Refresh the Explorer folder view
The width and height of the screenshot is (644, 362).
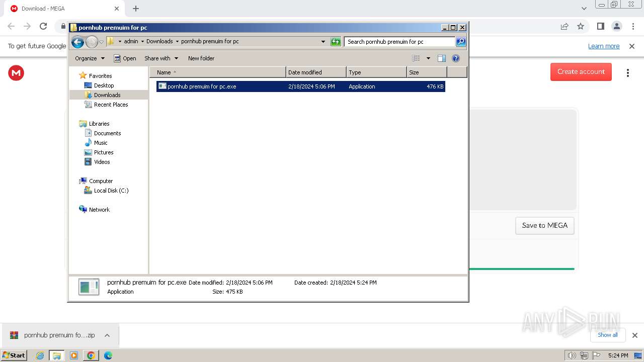[x=336, y=42]
